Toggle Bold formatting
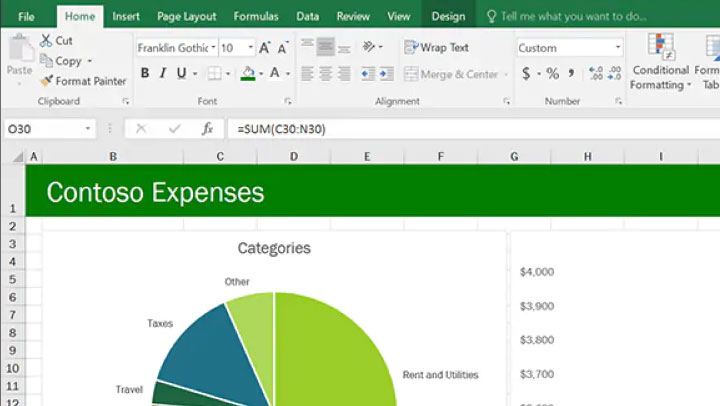 coord(145,73)
